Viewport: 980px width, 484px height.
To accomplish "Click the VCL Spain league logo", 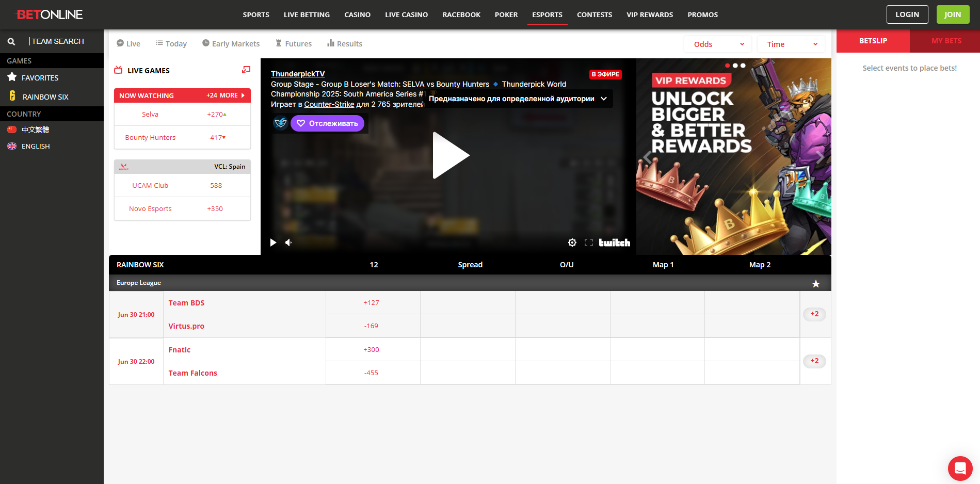I will click(x=124, y=167).
